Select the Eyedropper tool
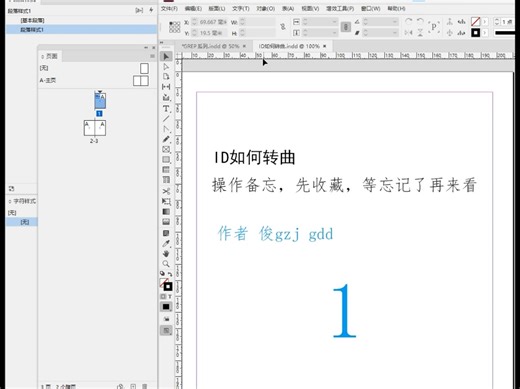Image resolution: width=520 pixels, height=389 pixels. pyautogui.click(x=166, y=243)
